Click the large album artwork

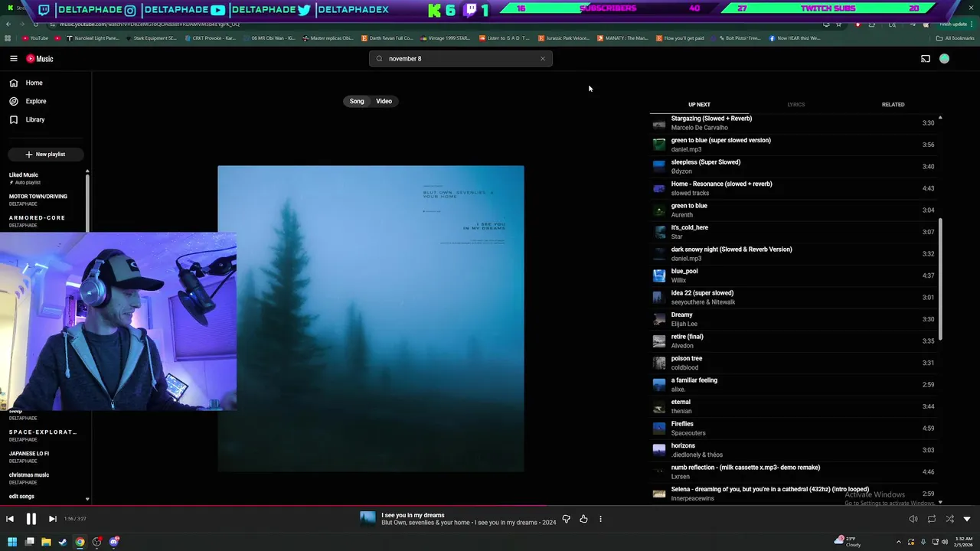pos(371,318)
